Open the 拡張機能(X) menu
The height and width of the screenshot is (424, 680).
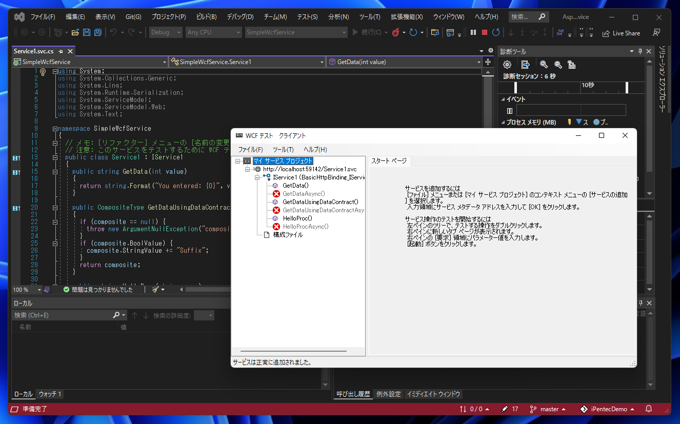406,17
